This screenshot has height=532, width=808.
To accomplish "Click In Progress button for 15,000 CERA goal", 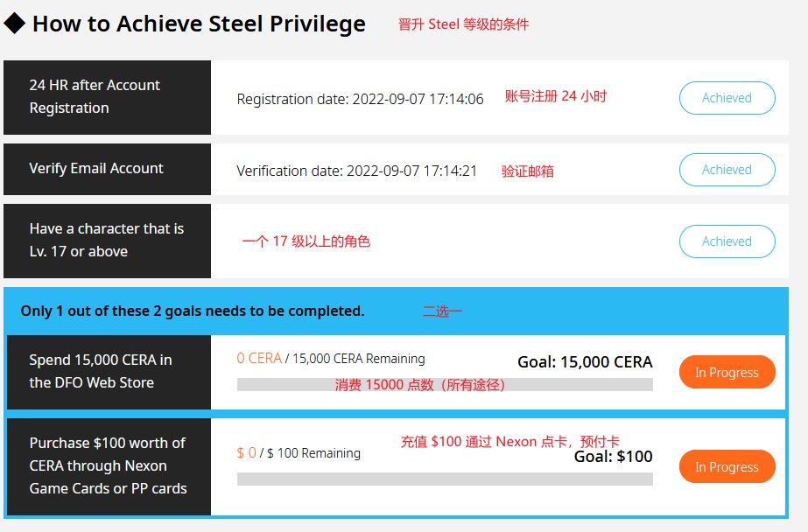I will pos(727,372).
